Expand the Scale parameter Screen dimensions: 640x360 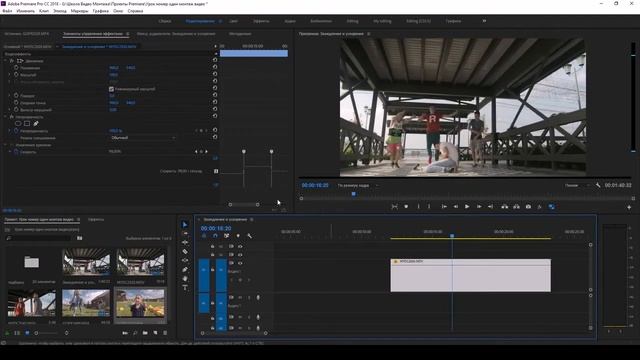click(9, 74)
